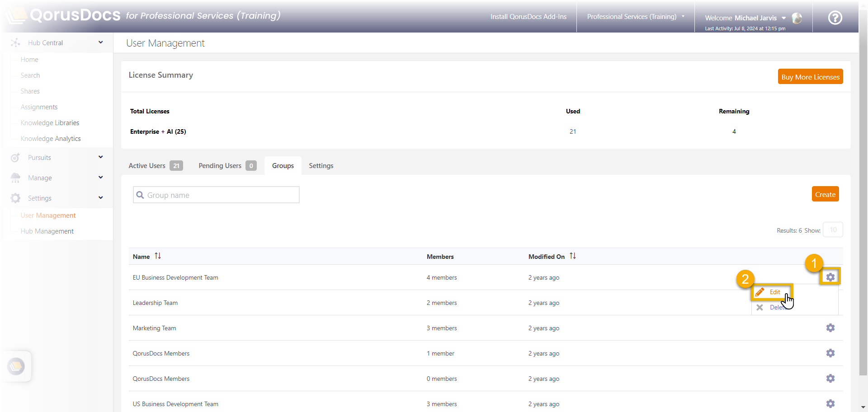Click the Create group button
This screenshot has width=868, height=412.
point(825,194)
